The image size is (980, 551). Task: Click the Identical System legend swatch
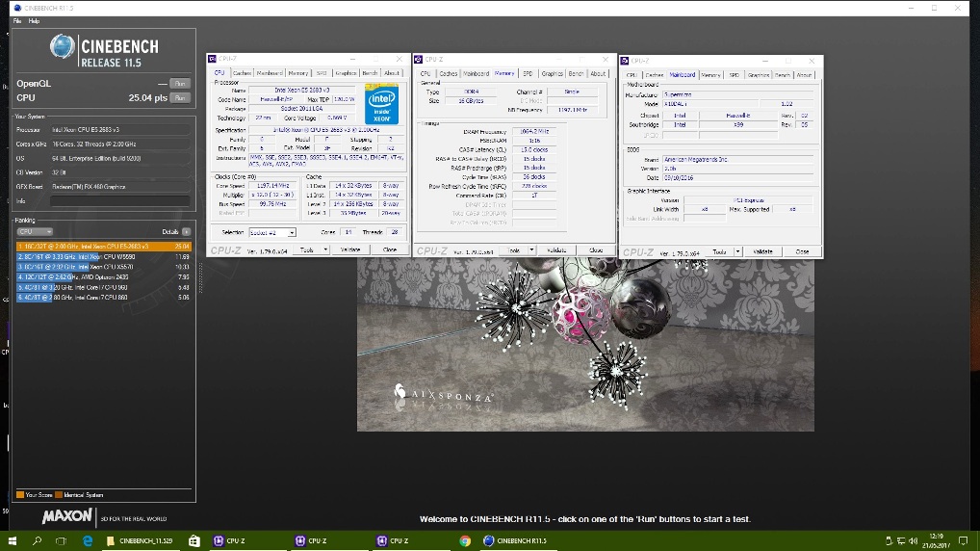click(59, 495)
